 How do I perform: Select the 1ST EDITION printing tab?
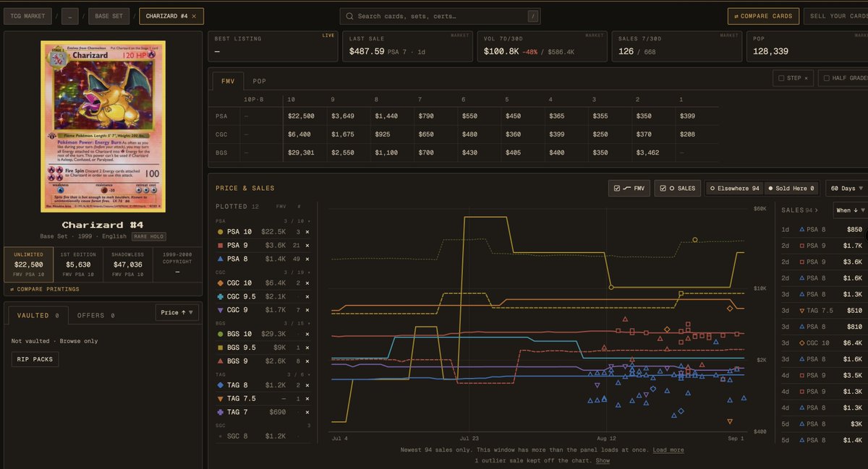pyautogui.click(x=79, y=264)
